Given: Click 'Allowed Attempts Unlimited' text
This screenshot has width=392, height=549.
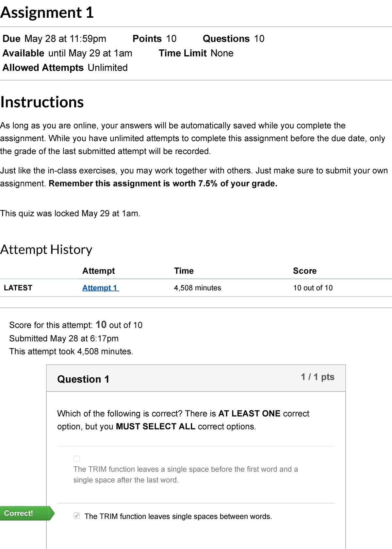Looking at the screenshot, I should (x=65, y=68).
